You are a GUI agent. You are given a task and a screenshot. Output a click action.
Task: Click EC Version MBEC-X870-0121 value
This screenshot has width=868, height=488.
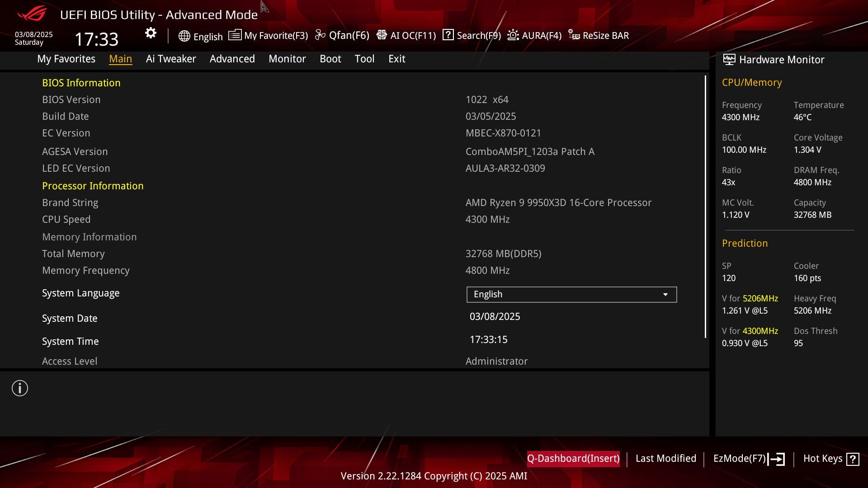click(x=504, y=133)
